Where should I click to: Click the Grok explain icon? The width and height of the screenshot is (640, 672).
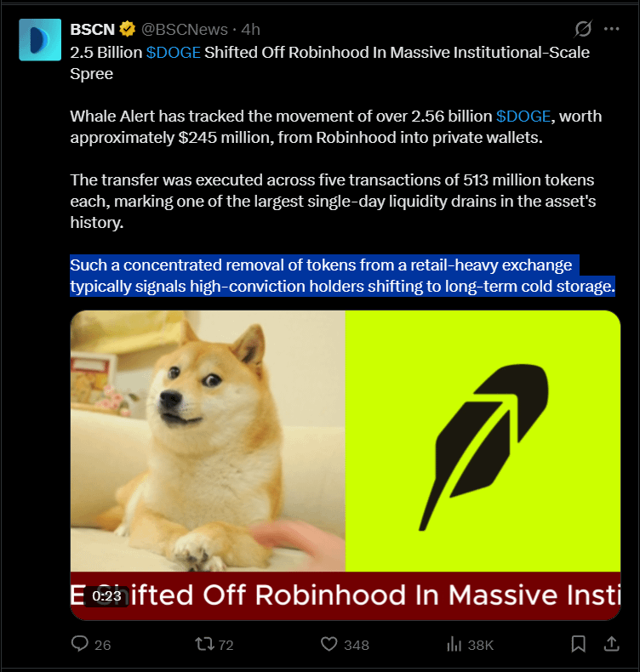[x=583, y=29]
